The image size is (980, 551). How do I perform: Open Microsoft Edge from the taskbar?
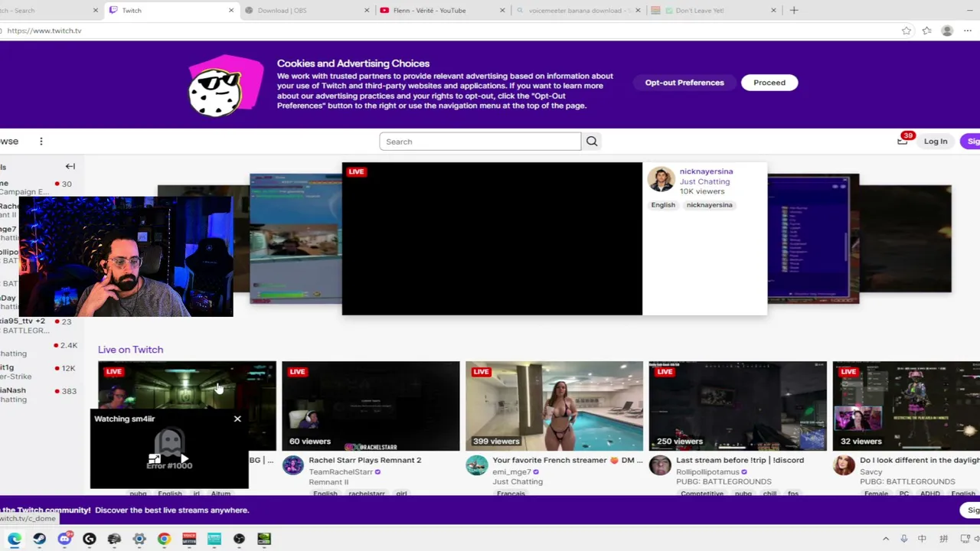point(15,539)
